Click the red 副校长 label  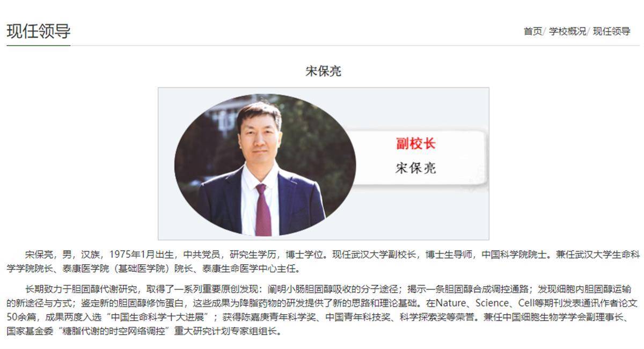[416, 143]
